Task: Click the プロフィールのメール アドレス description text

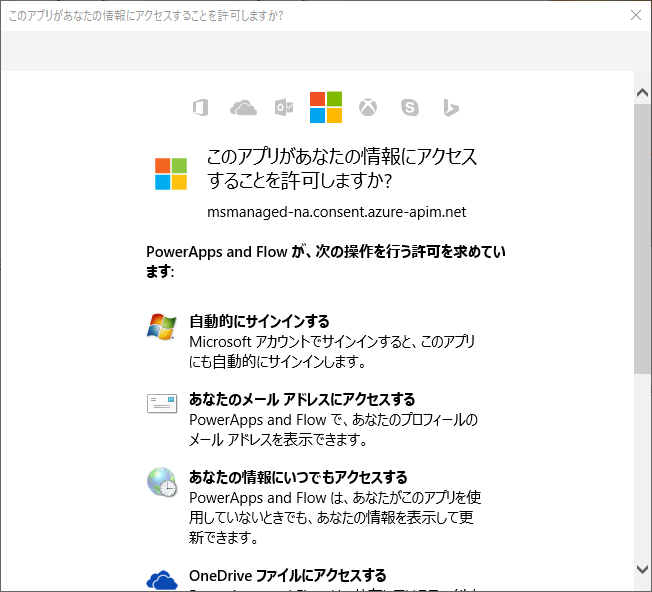Action: [333, 429]
